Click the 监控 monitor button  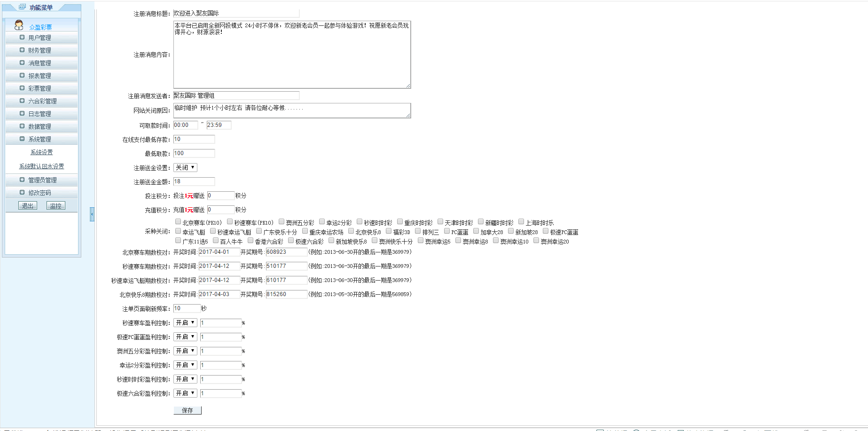[56, 205]
